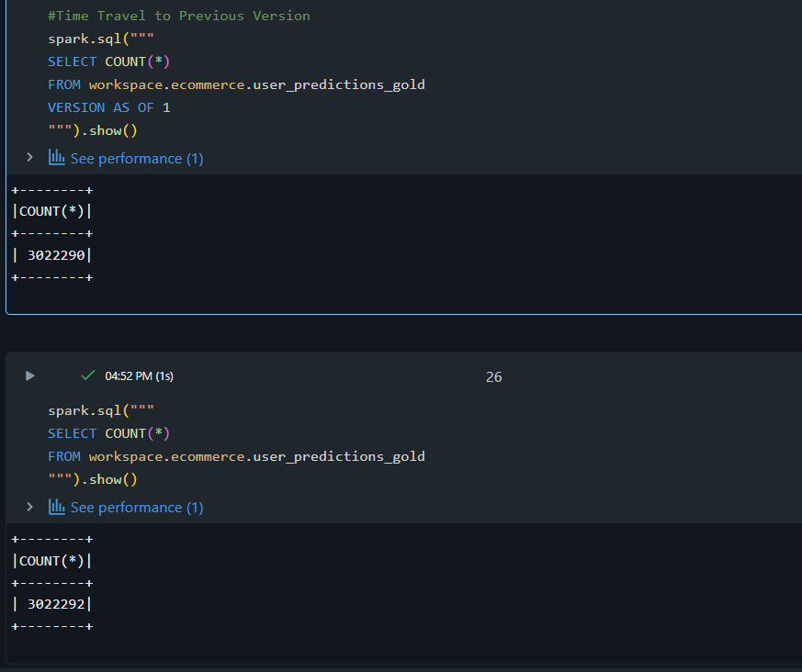Run cell 26 with the play button

(30, 376)
